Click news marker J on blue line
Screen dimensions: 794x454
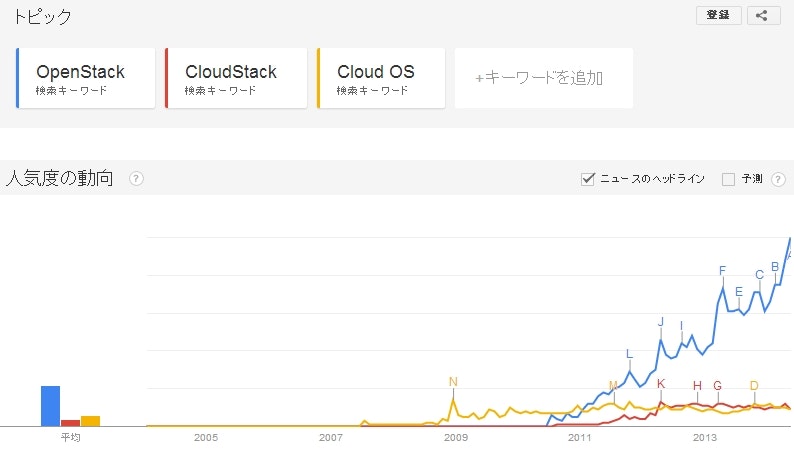click(x=661, y=321)
